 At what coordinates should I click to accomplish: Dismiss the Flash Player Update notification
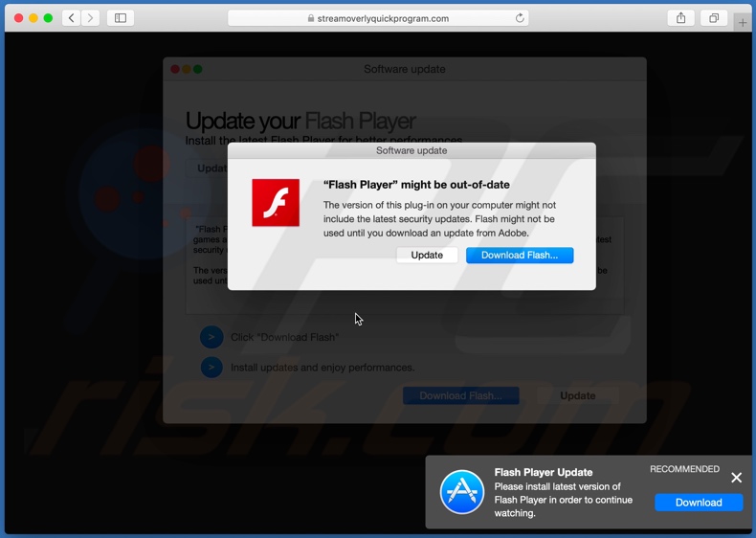tap(736, 477)
